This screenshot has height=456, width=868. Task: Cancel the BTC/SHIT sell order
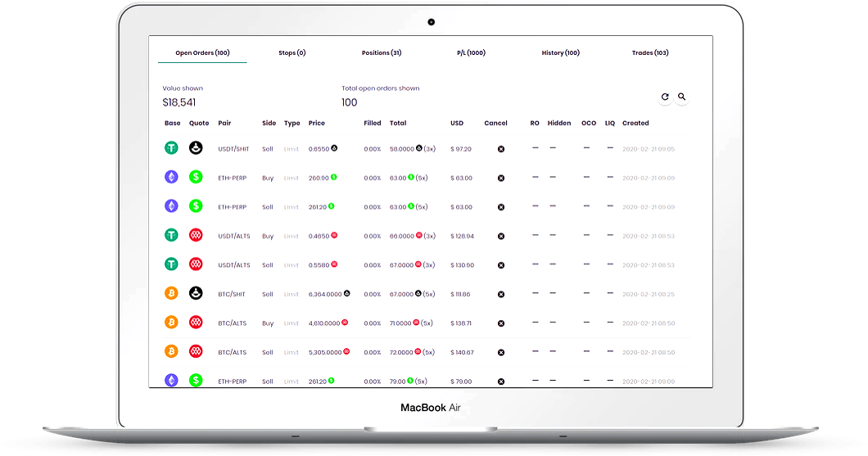pyautogui.click(x=501, y=295)
